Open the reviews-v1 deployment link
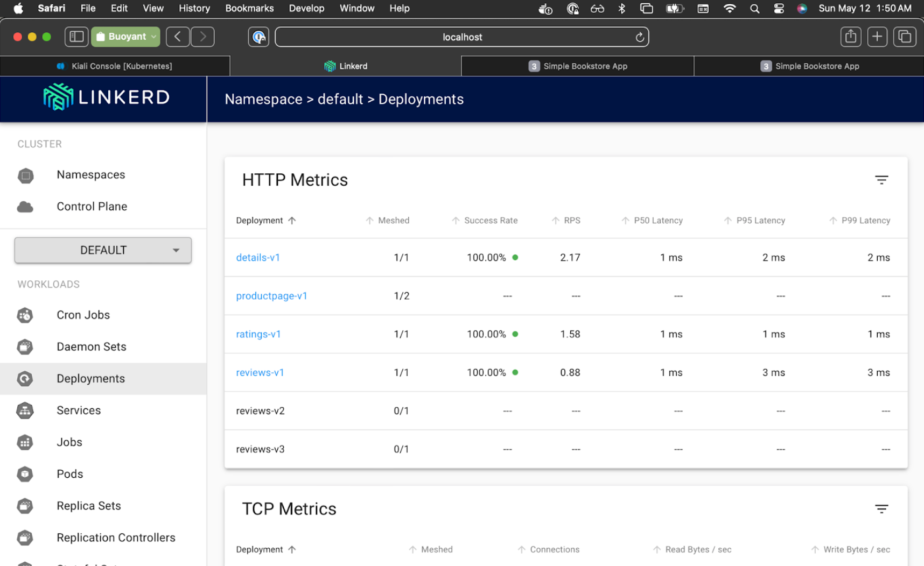This screenshot has height=566, width=924. point(260,372)
